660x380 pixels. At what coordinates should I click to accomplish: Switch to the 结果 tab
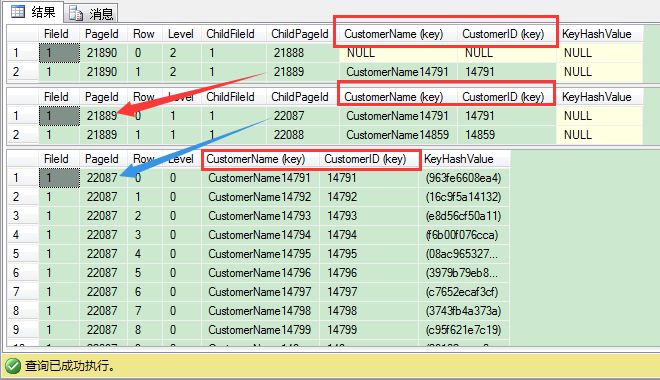pyautogui.click(x=34, y=12)
